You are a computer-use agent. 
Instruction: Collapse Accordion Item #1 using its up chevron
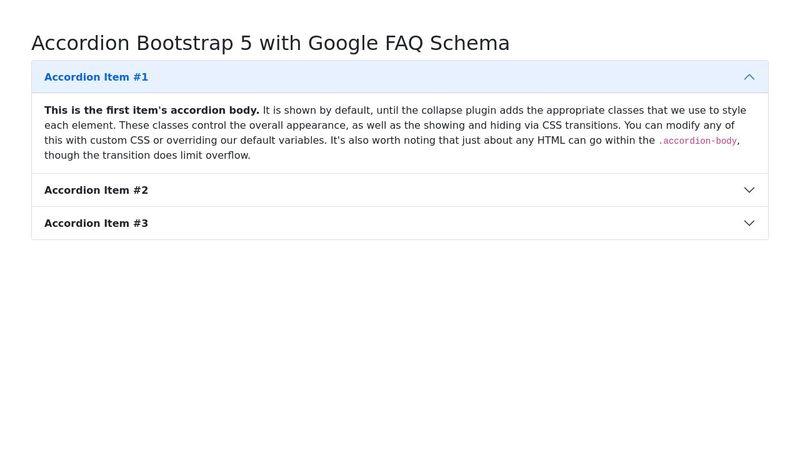[749, 77]
